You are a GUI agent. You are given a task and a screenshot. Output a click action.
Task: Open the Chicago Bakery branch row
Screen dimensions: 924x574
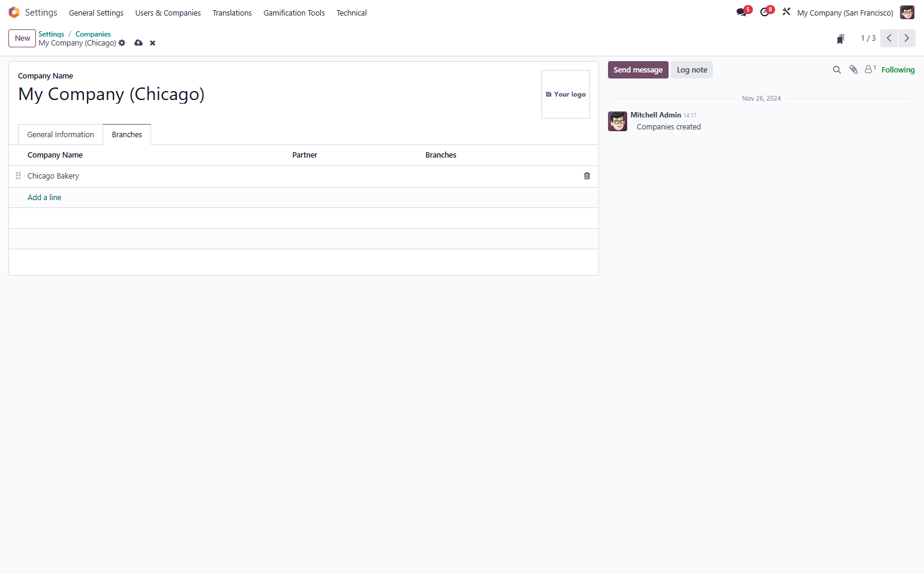303,176
